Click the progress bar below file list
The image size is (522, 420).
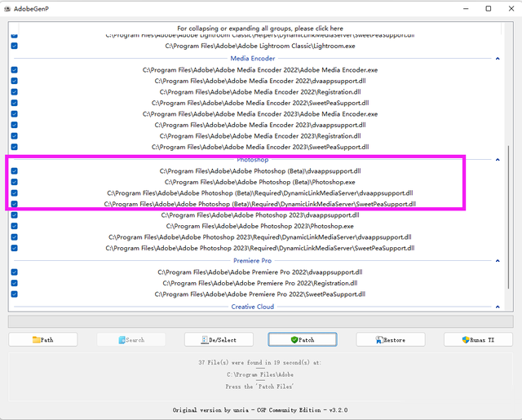(x=261, y=321)
